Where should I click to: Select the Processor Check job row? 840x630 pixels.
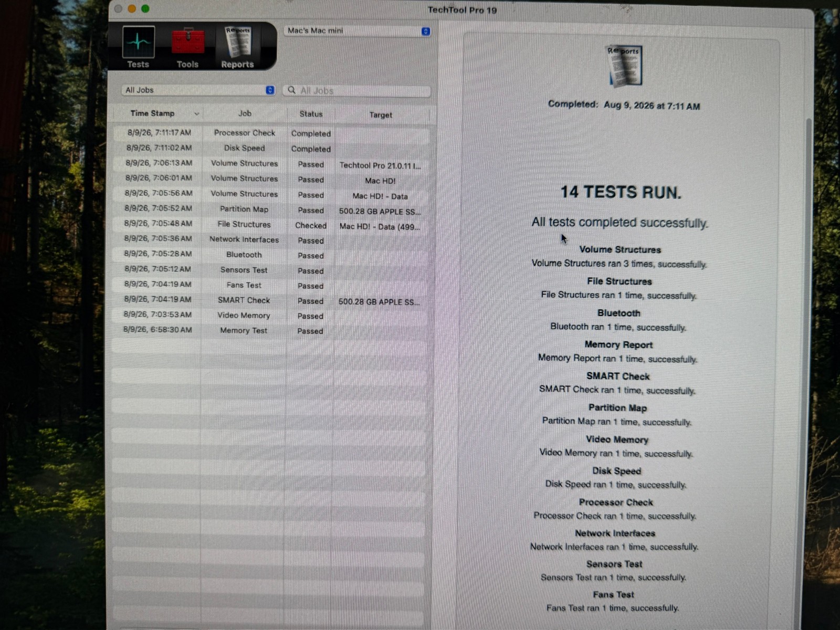[x=271, y=133]
